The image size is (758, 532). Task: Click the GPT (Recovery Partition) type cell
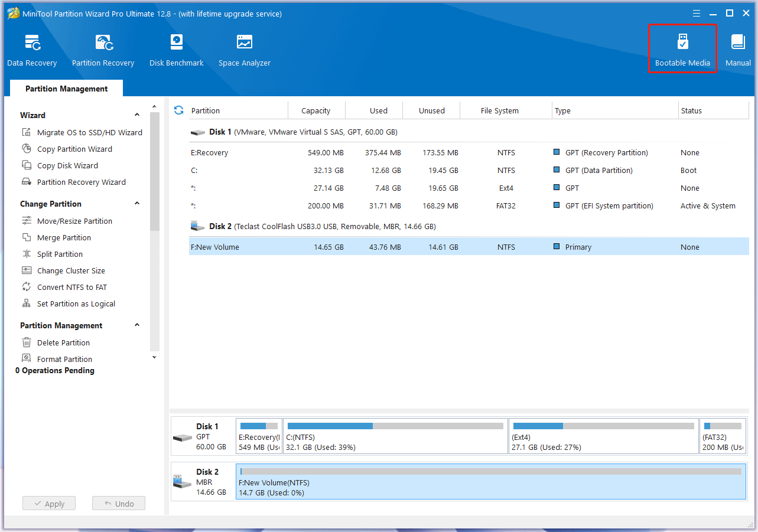(607, 152)
